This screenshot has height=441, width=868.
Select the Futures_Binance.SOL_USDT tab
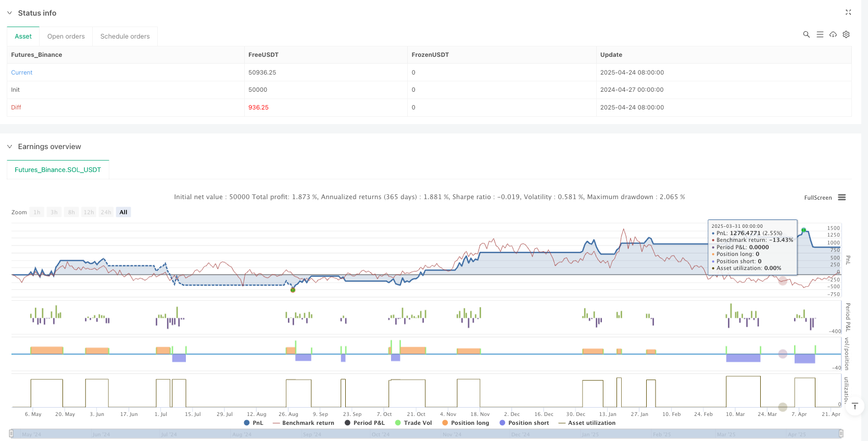coord(58,170)
